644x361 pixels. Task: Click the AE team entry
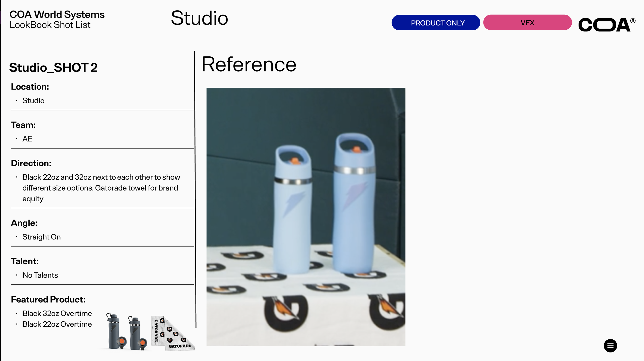(27, 139)
